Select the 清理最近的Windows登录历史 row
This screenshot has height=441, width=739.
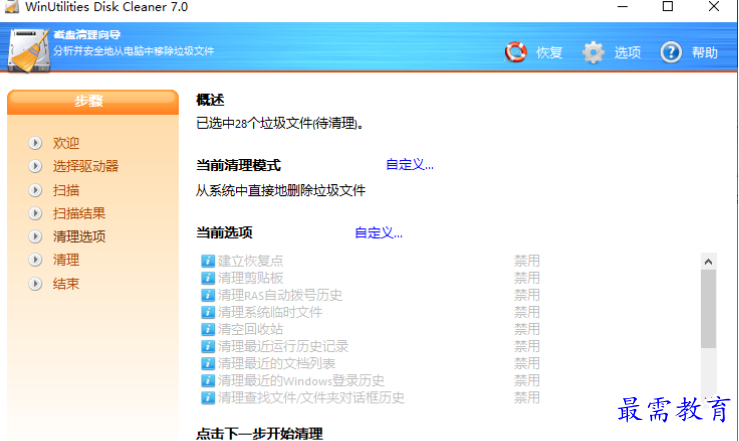pos(370,380)
